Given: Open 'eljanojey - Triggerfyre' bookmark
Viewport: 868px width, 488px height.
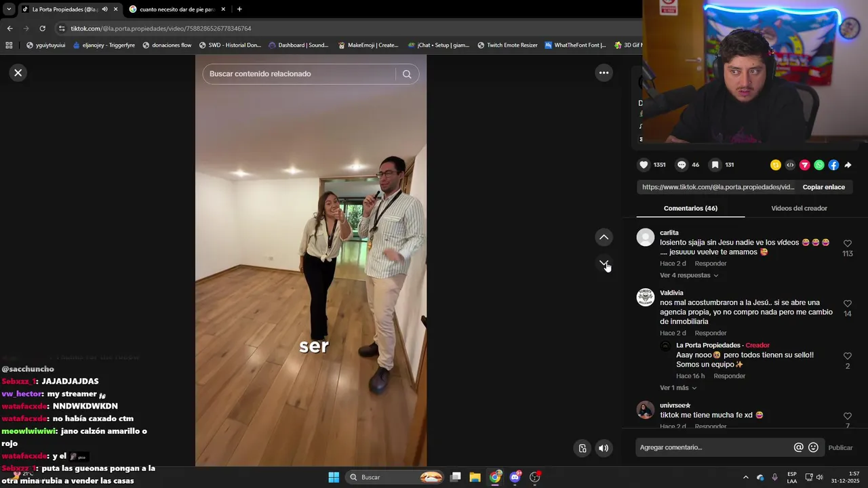Looking at the screenshot, I should coord(104,45).
